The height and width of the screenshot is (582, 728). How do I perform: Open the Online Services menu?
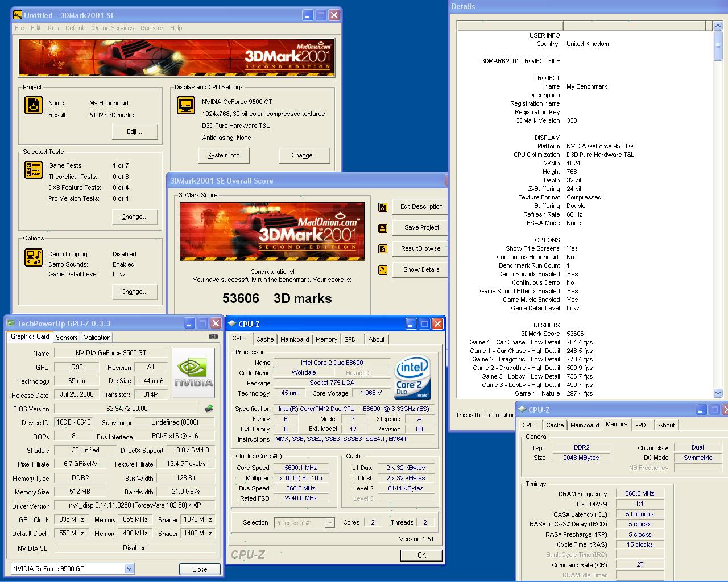(x=113, y=28)
